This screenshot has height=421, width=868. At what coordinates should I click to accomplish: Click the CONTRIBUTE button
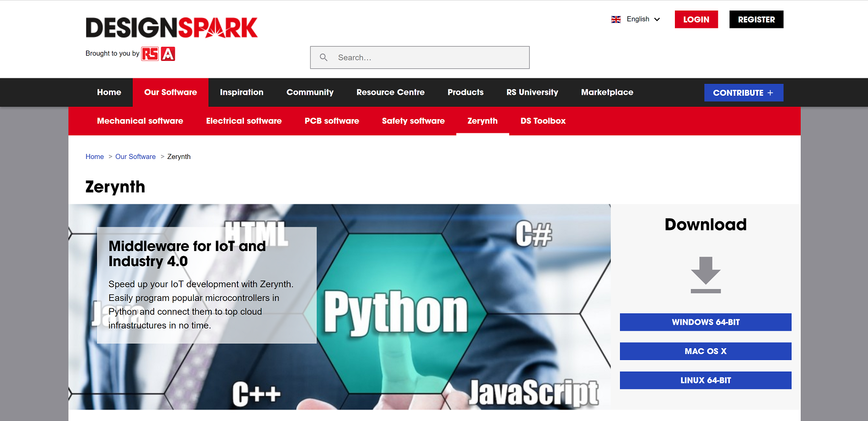[x=744, y=93]
